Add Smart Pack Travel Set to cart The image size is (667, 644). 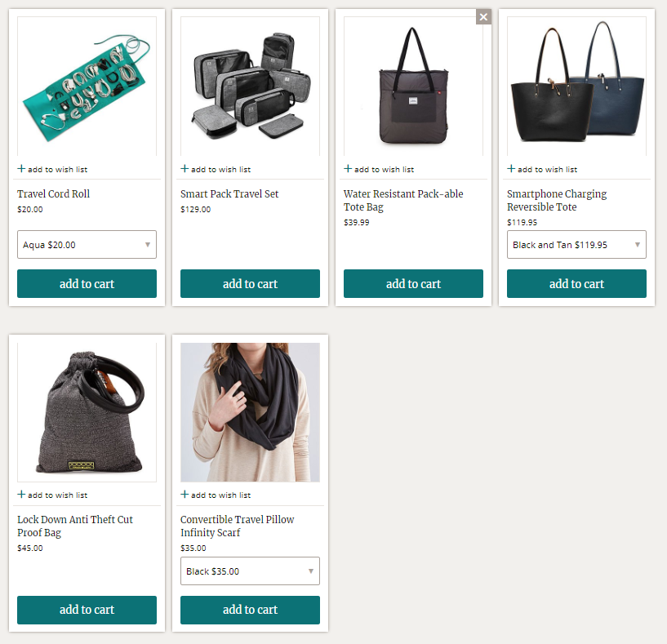[x=250, y=284]
